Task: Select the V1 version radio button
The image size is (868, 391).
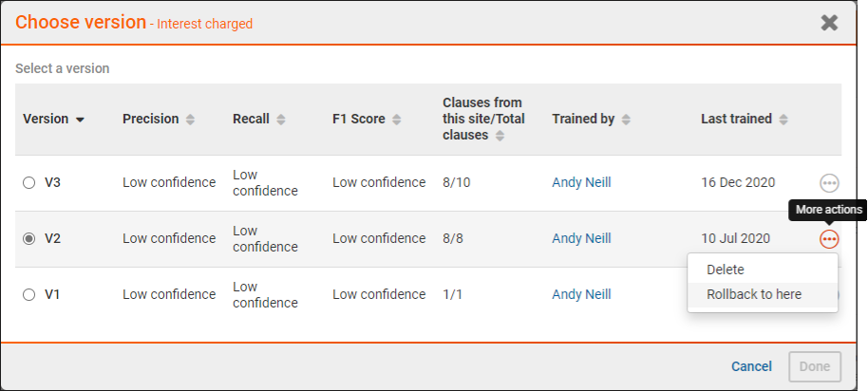Action: coord(28,295)
